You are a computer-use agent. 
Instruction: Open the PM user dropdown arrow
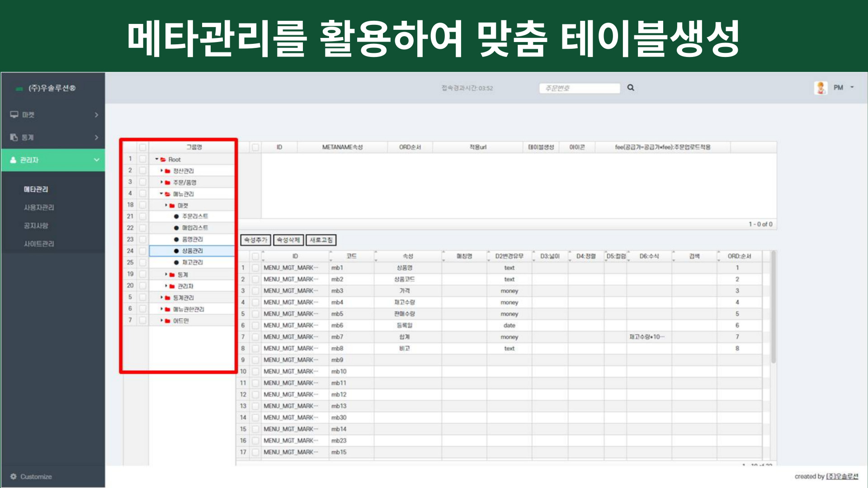[x=852, y=87]
